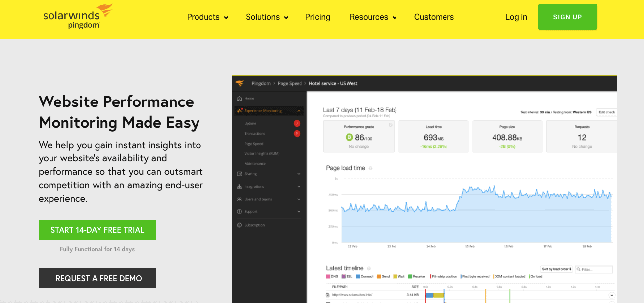Go to the Pricing page
This screenshot has height=303, width=644.
pyautogui.click(x=318, y=17)
